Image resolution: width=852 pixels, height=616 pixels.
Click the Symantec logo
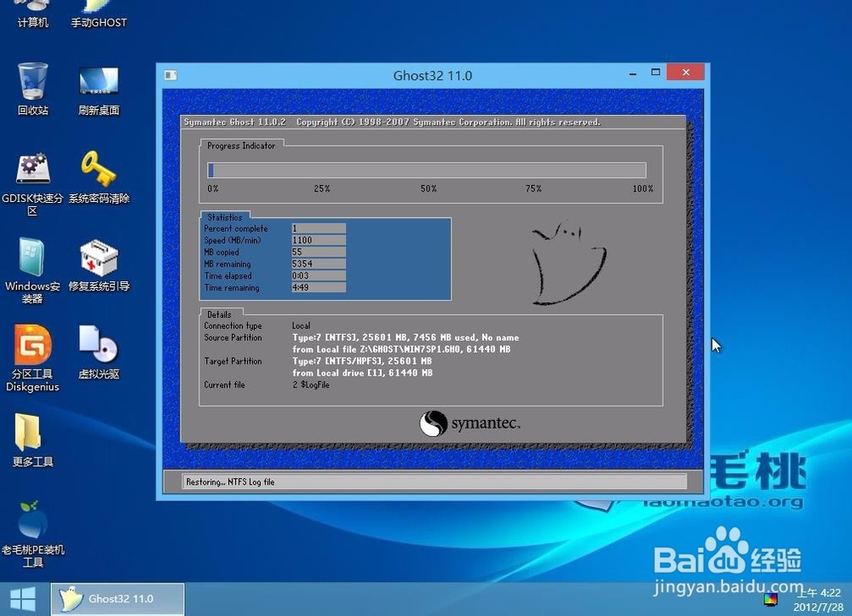tap(469, 423)
